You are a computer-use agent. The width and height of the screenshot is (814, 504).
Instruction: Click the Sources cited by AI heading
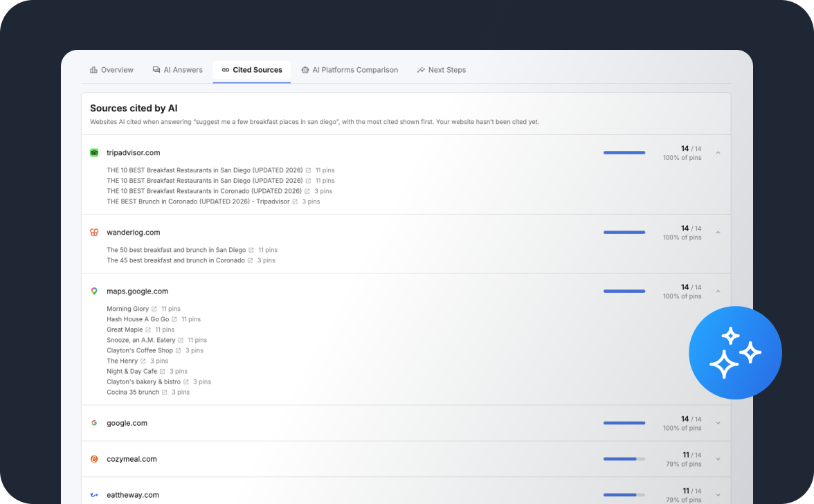pyautogui.click(x=134, y=108)
